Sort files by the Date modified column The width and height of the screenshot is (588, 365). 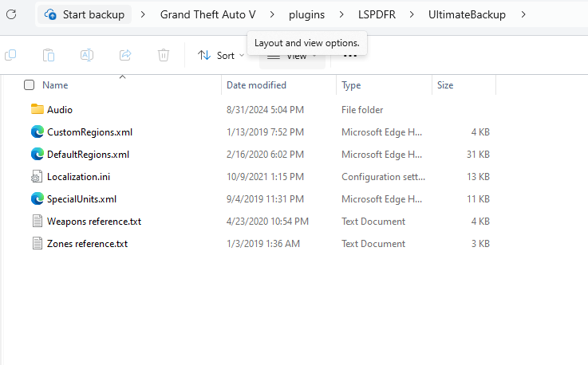click(256, 85)
